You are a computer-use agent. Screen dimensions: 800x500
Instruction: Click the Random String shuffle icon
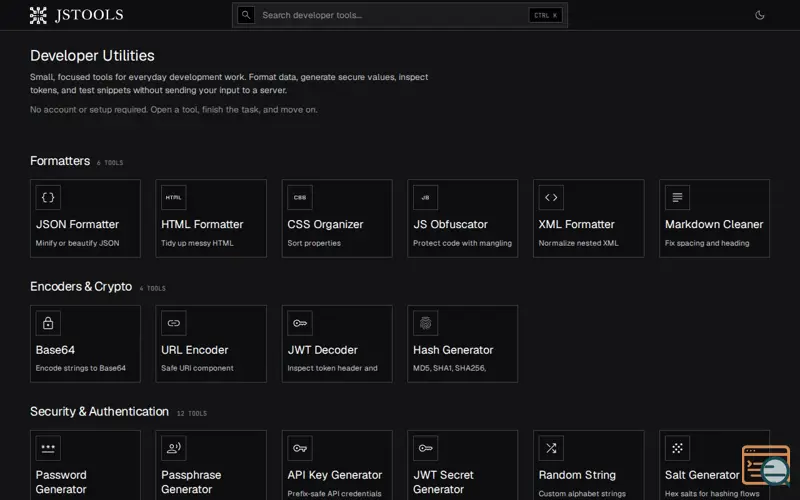tap(551, 448)
